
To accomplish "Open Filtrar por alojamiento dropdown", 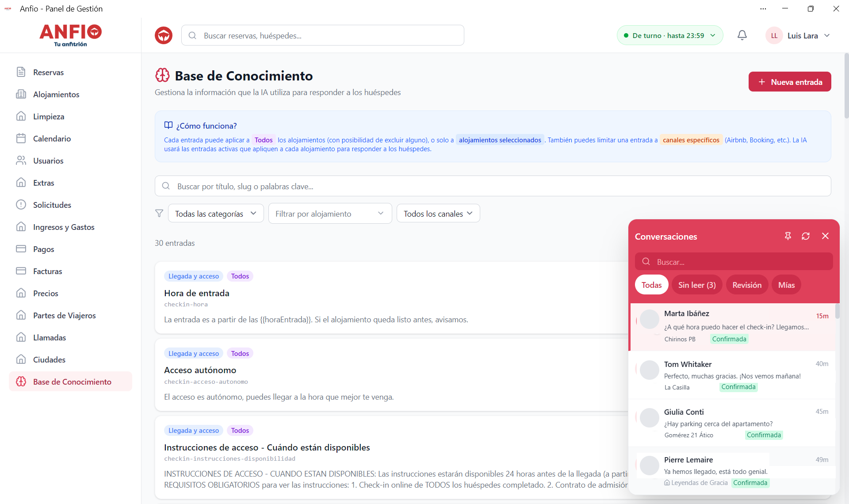I will pos(330,214).
